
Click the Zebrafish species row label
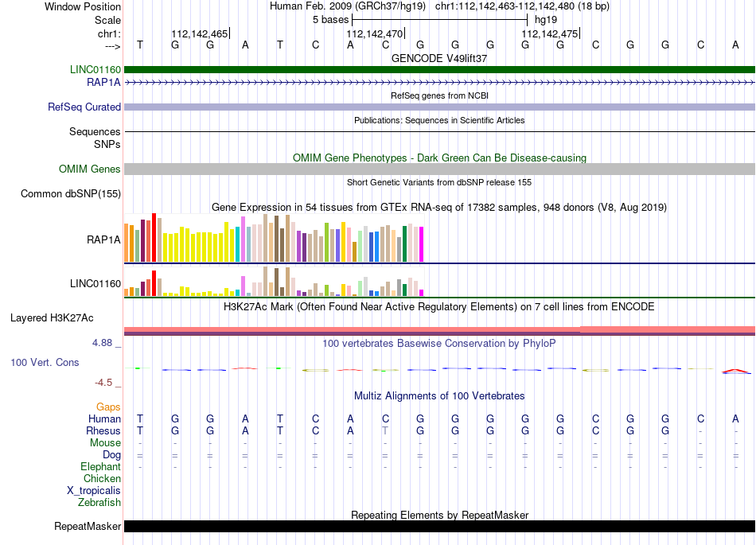tap(99, 502)
